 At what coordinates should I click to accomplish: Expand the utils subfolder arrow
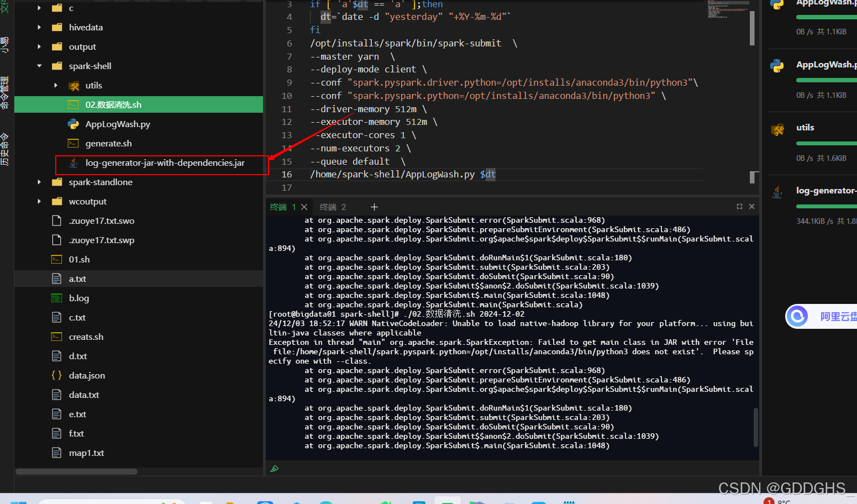pos(55,85)
